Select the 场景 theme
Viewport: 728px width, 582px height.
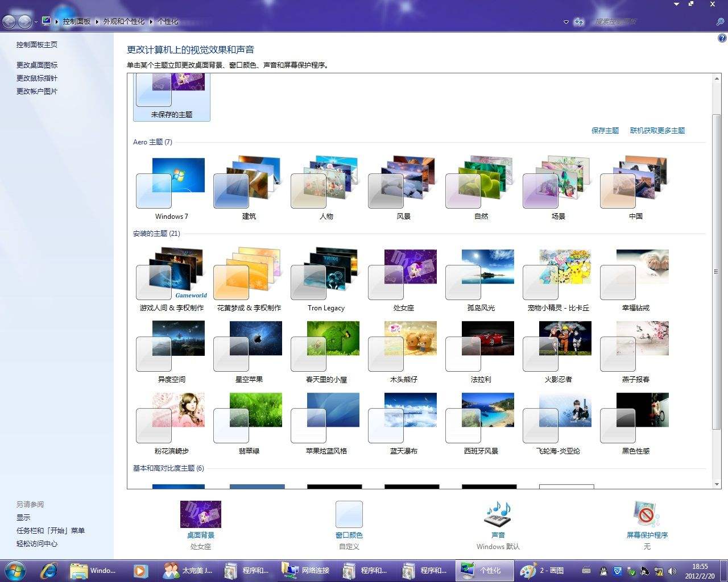tap(558, 188)
